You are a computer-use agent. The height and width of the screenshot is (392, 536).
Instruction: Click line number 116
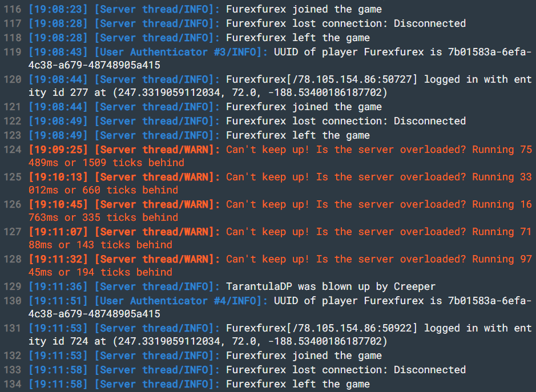(x=13, y=9)
